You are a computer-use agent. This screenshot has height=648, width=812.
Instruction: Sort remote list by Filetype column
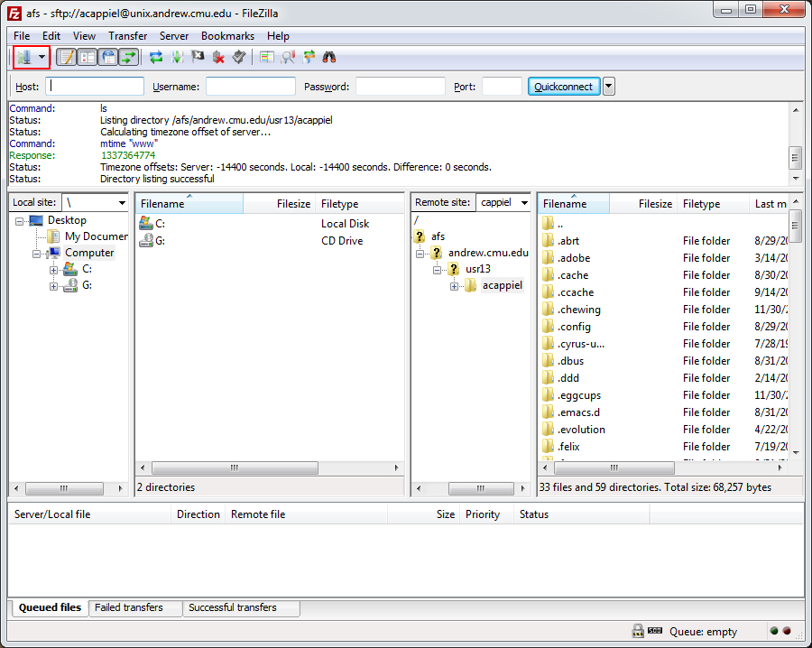pyautogui.click(x=713, y=204)
